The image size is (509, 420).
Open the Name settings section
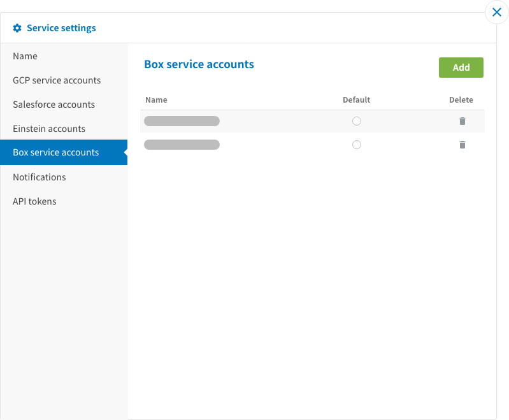[x=64, y=56]
